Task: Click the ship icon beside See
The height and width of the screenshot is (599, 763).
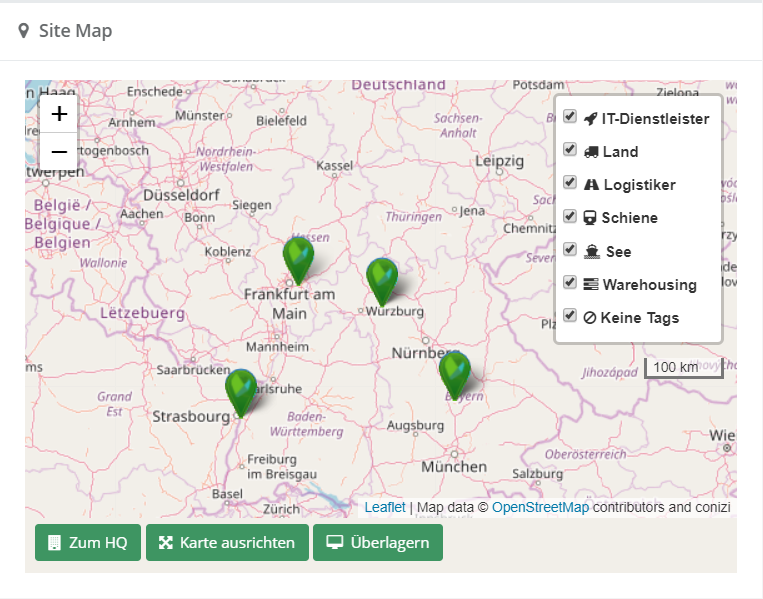Action: (x=591, y=252)
